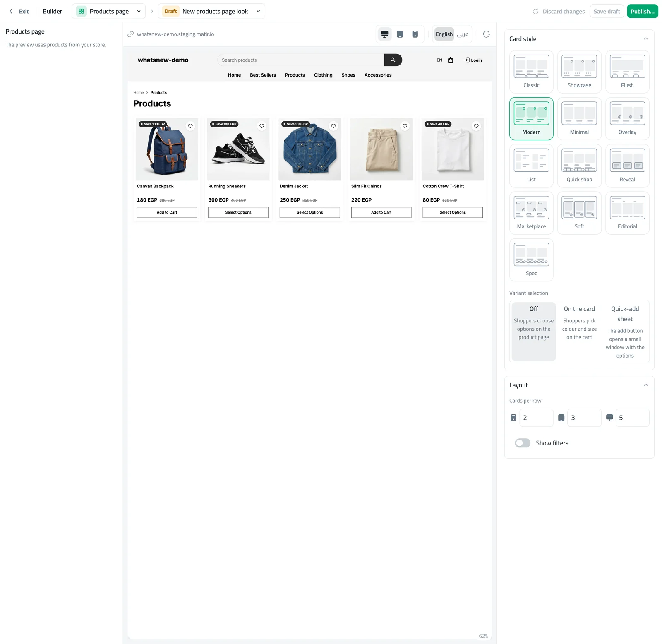The image size is (662, 644).
Task: Exit the builder
Action: pos(19,11)
